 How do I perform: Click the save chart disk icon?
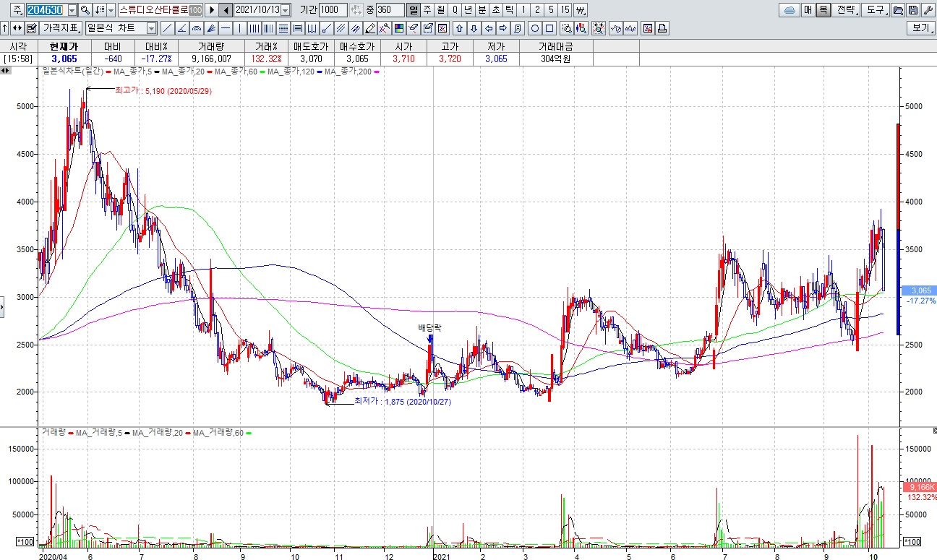(912, 10)
